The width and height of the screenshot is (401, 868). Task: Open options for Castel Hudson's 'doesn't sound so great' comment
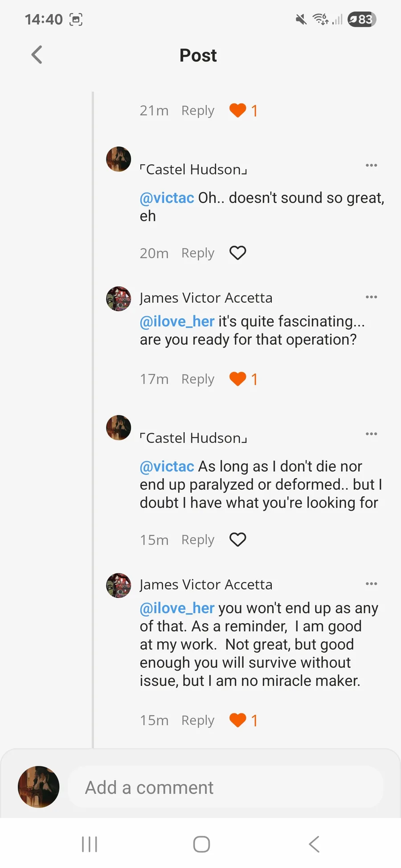(x=371, y=166)
